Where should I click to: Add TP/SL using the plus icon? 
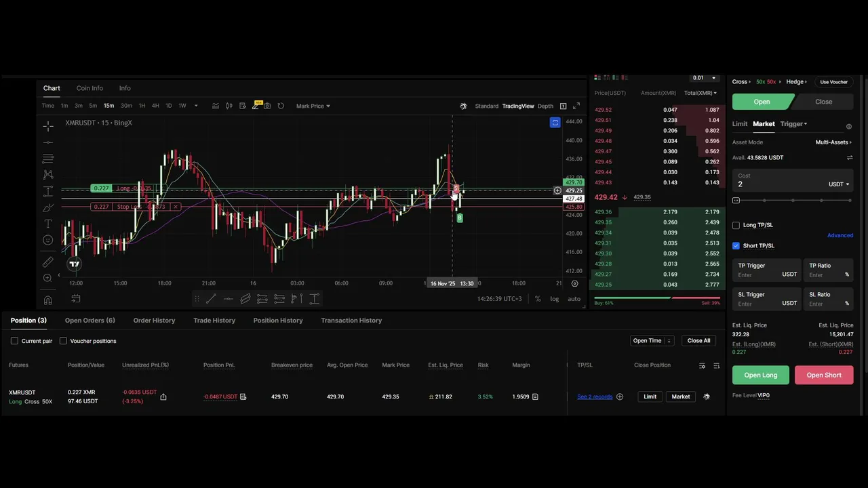pos(619,396)
